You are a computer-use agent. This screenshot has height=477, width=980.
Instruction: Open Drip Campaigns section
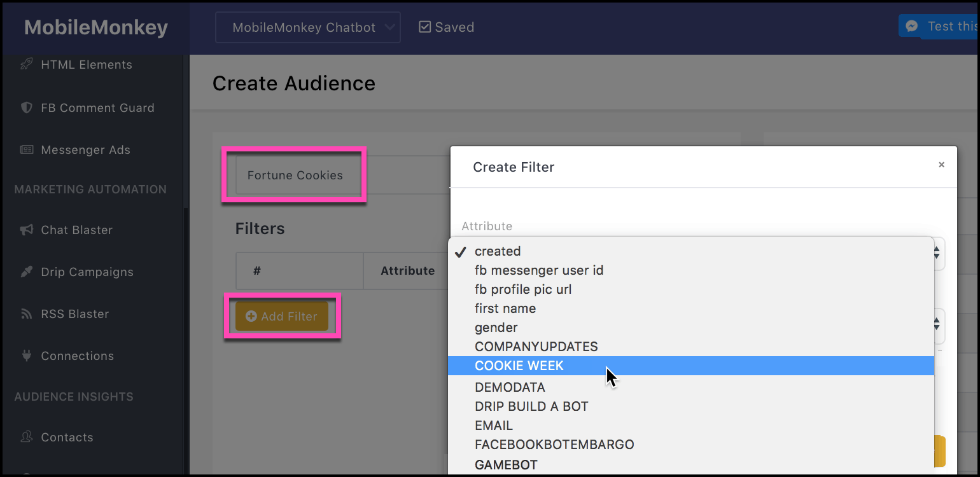[87, 272]
